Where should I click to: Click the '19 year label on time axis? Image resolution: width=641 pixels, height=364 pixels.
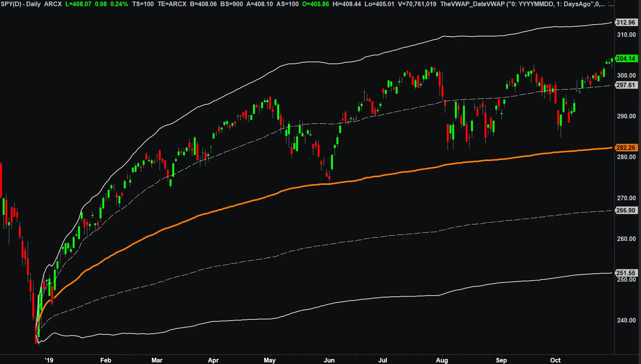[x=49, y=360]
